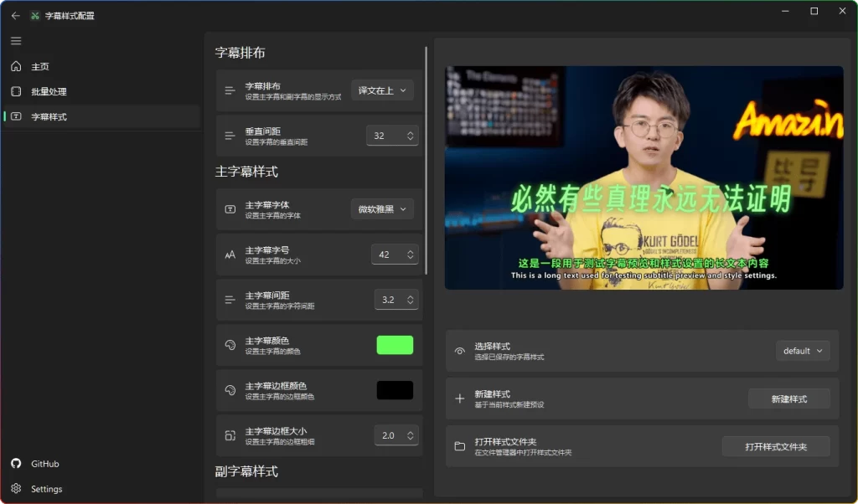Increase 主字幕字号 with the stepper up arrow
This screenshot has height=504, width=858.
[x=409, y=249]
